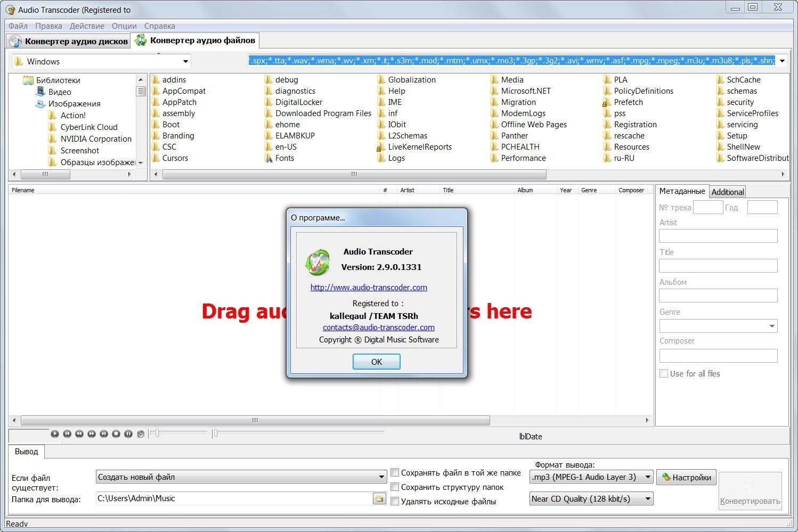
Task: Click the Audio Transcoder logo in dialog
Action: (x=317, y=263)
